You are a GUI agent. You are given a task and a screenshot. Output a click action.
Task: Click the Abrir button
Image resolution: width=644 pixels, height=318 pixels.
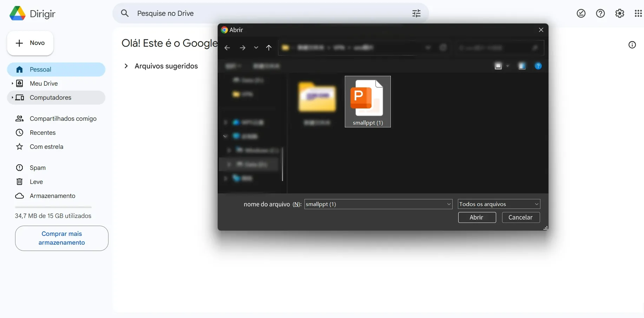tap(477, 218)
